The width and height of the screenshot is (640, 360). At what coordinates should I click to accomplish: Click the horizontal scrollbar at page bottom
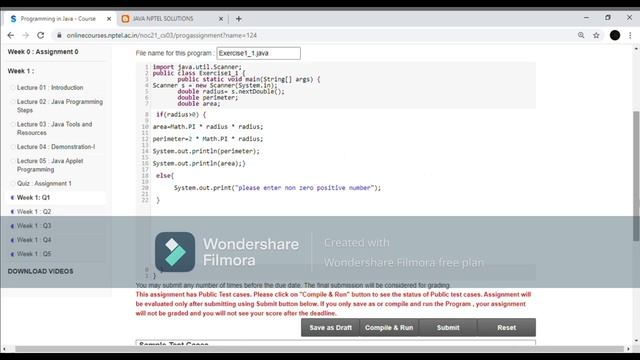coord(320,349)
